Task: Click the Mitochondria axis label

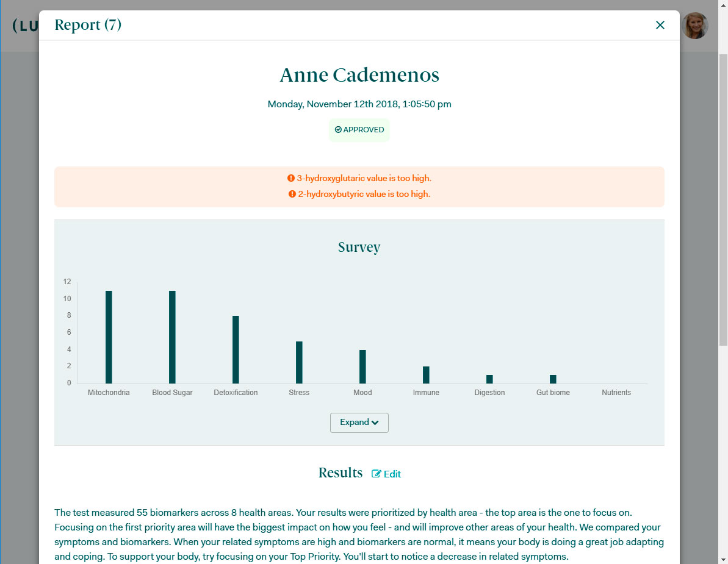Action: pyautogui.click(x=109, y=393)
